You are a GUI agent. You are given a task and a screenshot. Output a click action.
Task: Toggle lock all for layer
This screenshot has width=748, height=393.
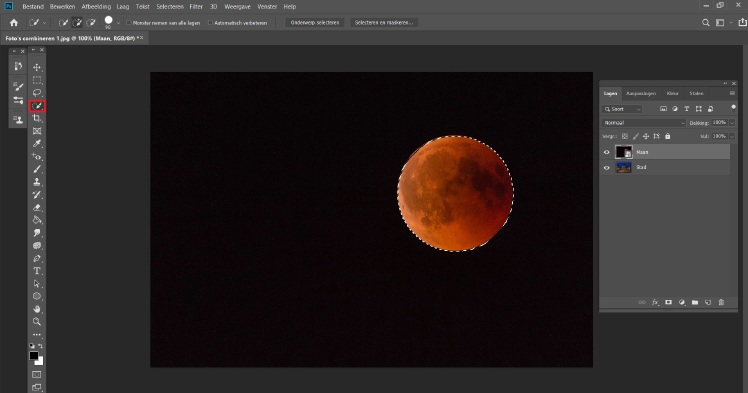[667, 136]
